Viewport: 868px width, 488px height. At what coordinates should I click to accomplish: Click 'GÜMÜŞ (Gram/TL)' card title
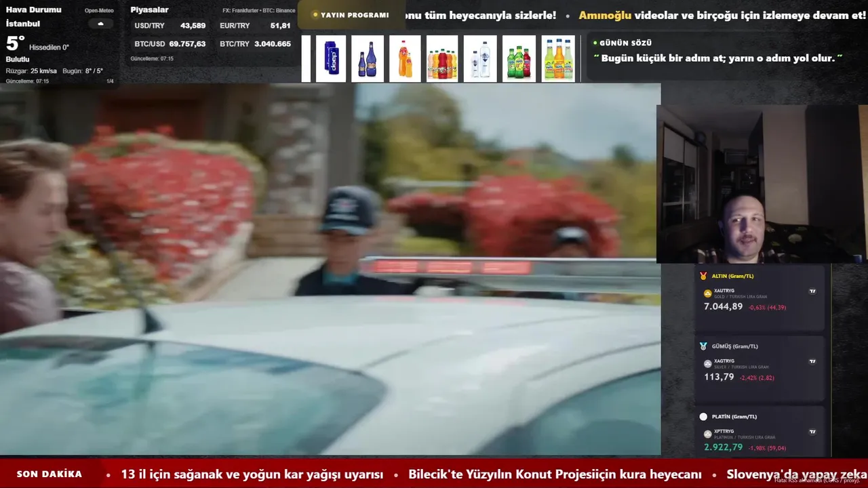(735, 346)
